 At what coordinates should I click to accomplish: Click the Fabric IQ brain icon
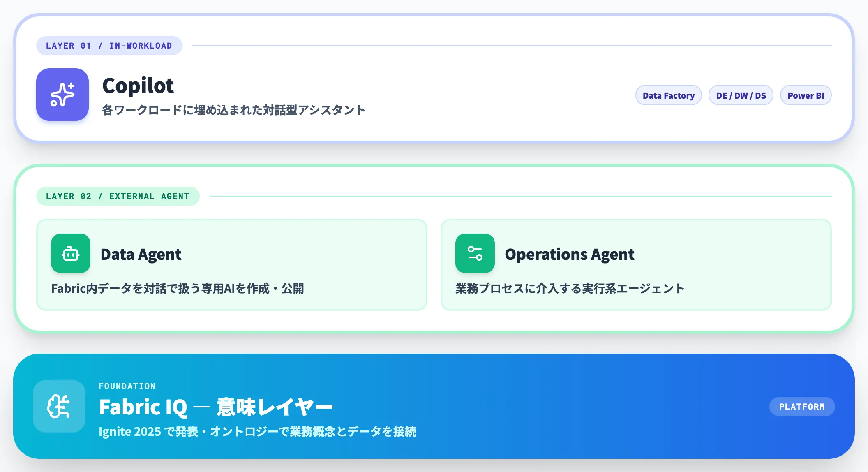click(x=59, y=406)
